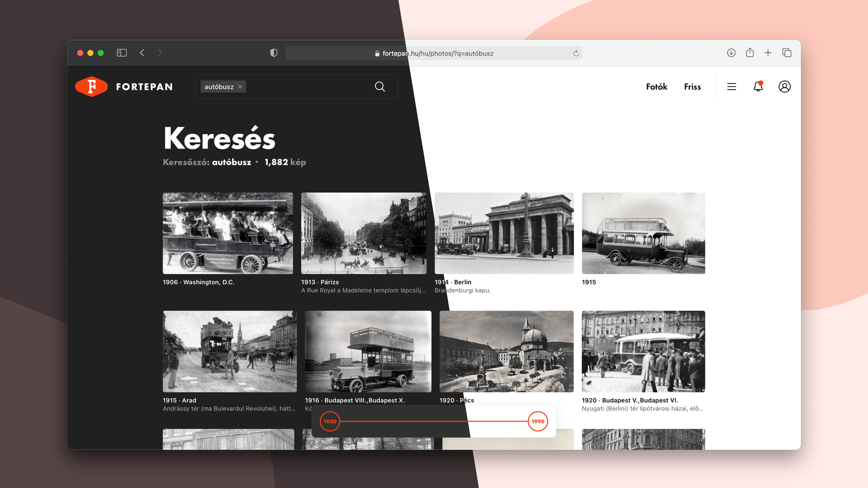Open the 1920 Pécs photo

click(506, 351)
